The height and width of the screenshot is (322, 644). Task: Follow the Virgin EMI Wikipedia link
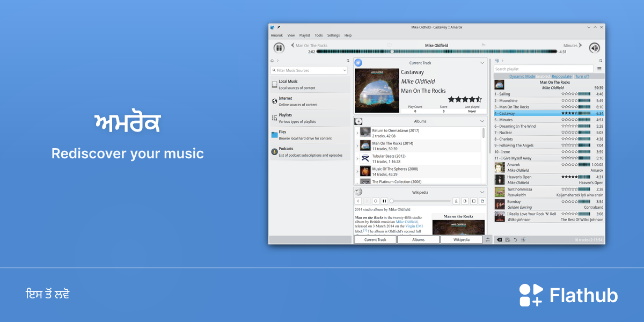tap(414, 226)
